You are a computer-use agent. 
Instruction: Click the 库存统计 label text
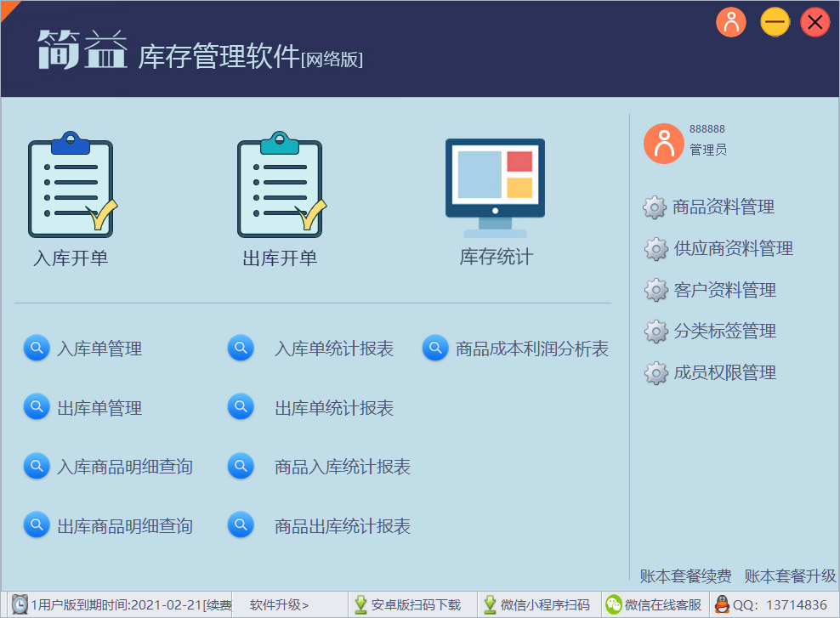tap(496, 257)
